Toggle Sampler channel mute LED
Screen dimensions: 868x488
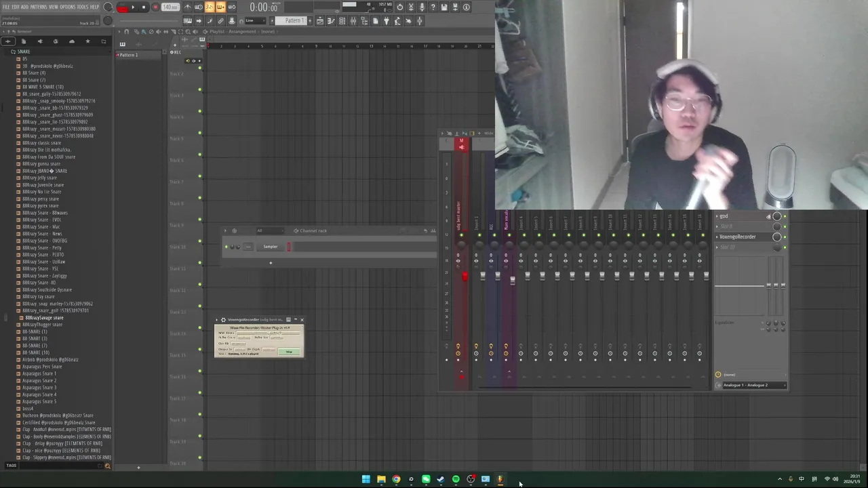[x=226, y=247]
